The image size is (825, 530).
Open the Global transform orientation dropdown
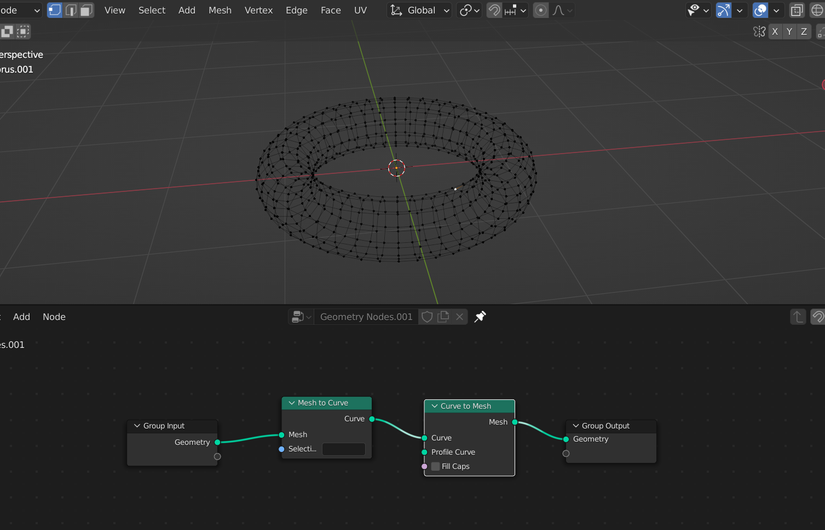point(421,10)
